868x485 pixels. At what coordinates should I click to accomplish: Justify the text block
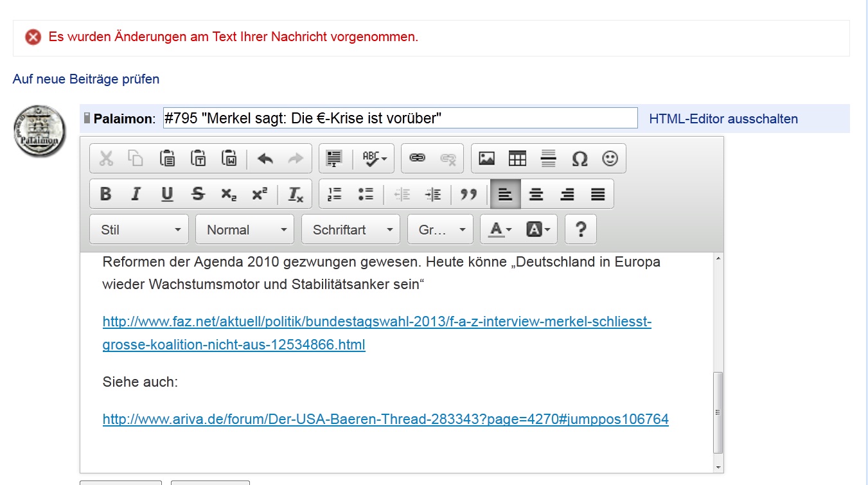tap(598, 194)
